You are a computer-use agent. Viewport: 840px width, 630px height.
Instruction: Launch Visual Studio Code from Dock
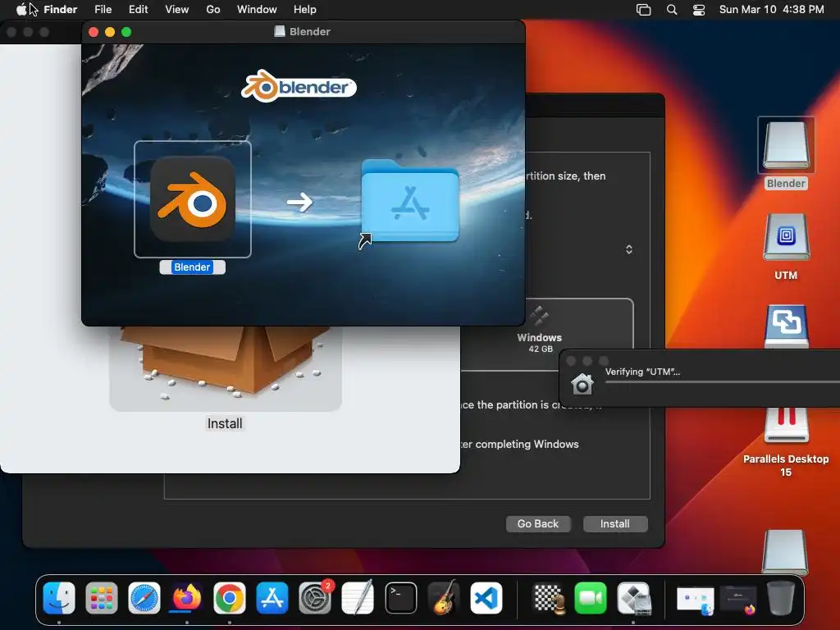[x=486, y=598]
